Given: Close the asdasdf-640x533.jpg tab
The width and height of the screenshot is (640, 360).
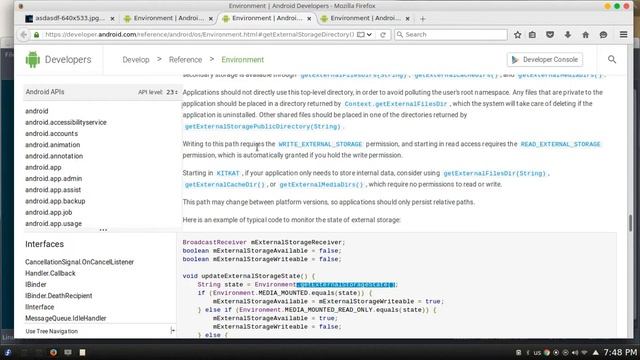Looking at the screenshot, I should click(112, 19).
